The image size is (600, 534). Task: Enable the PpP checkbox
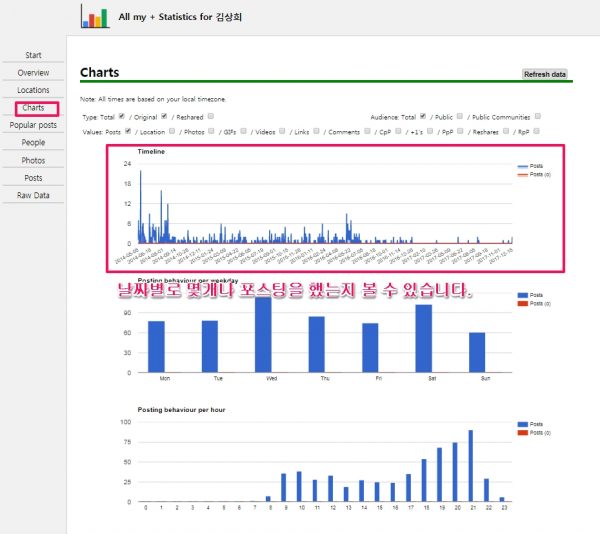[x=460, y=131]
